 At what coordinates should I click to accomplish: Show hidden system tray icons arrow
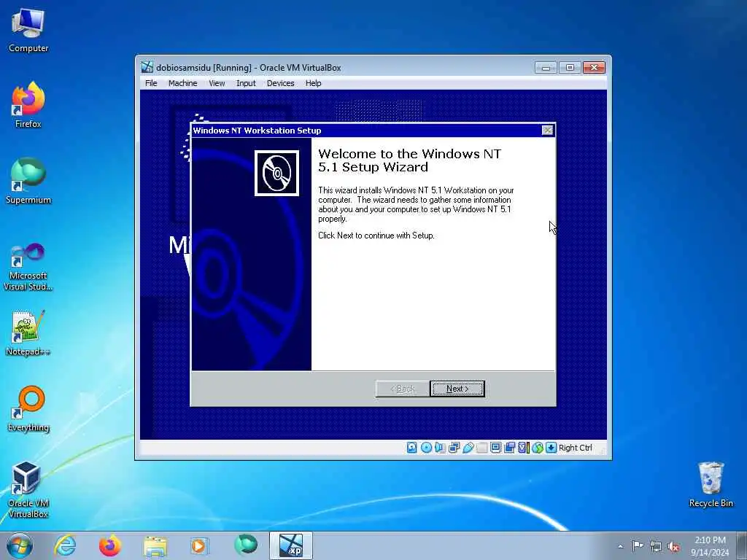[x=620, y=546]
